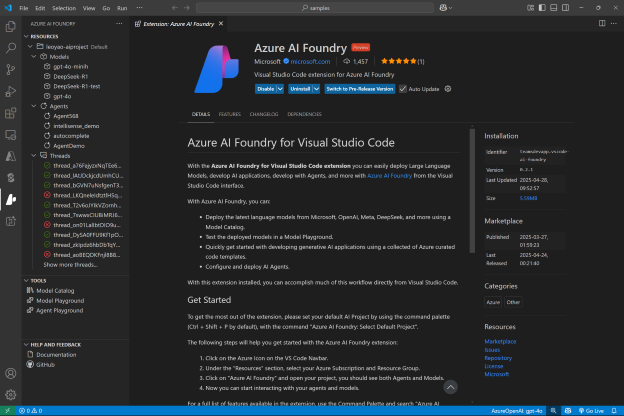Click the Uninstall button

(300, 89)
